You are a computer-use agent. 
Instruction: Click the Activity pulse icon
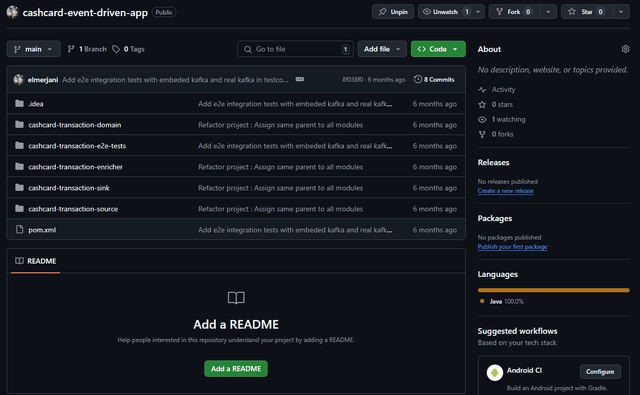(x=482, y=89)
